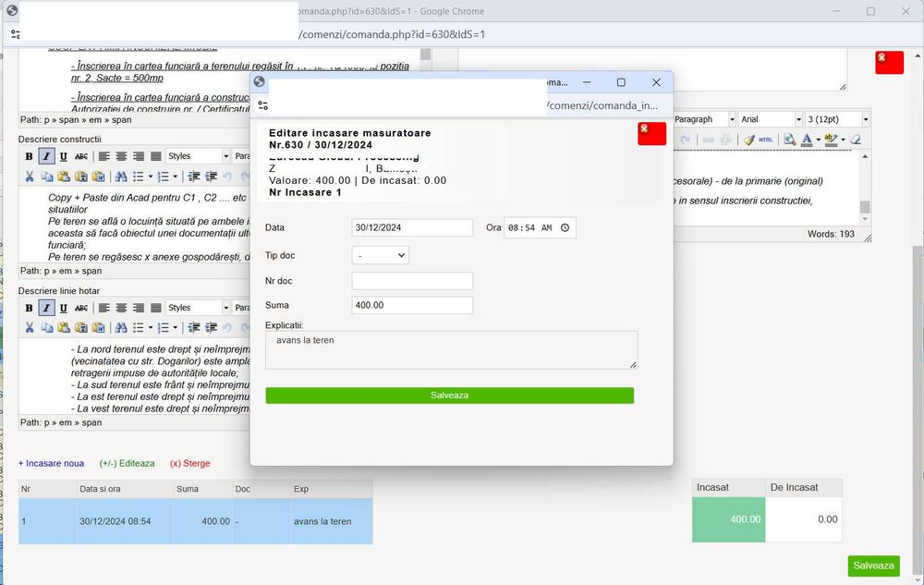Insert bullet list in Descriere constructii editor

pos(138,177)
